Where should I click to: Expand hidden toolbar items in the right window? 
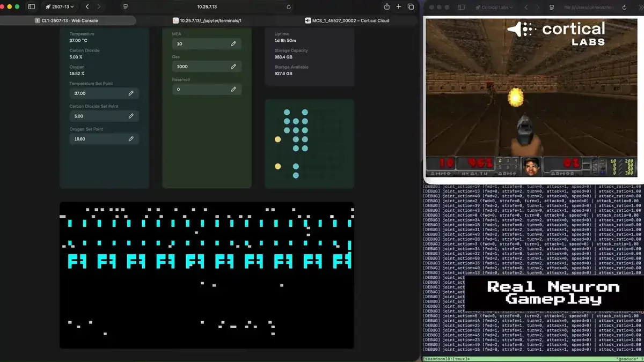(x=640, y=7)
